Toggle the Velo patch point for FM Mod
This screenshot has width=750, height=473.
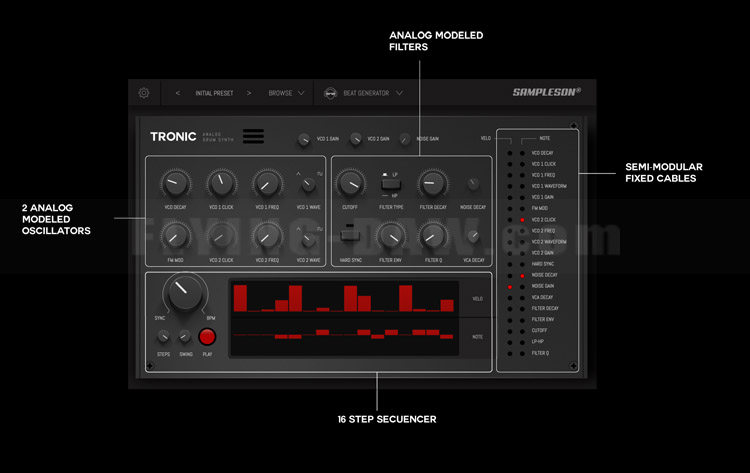[x=509, y=209]
